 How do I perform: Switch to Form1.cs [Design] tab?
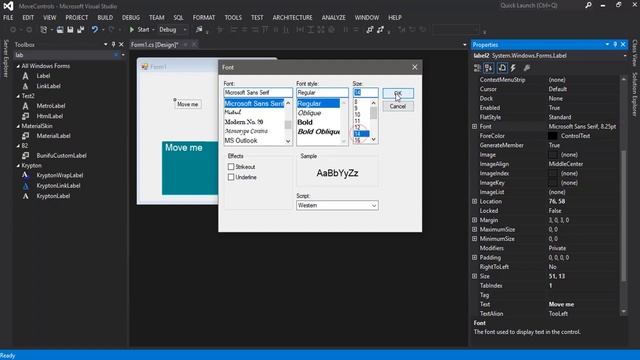click(154, 44)
